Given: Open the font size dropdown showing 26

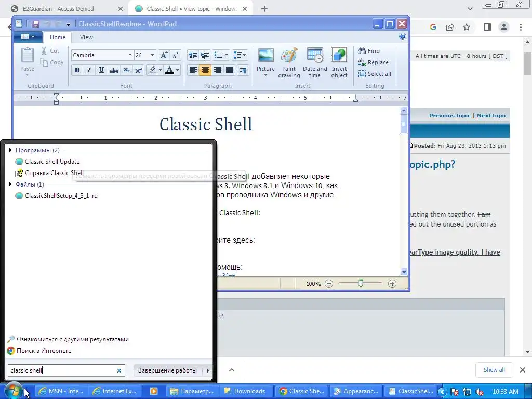Looking at the screenshot, I should (x=152, y=55).
